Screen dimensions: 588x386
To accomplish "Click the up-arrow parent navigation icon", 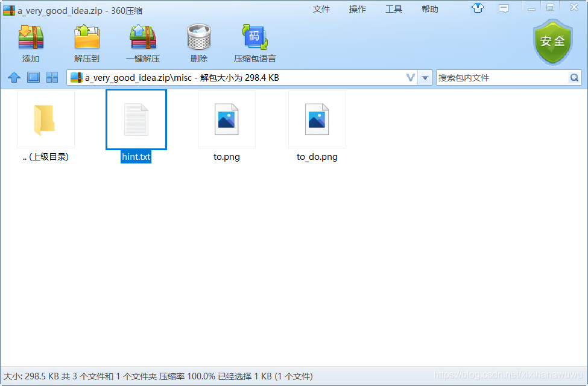I will (13, 77).
